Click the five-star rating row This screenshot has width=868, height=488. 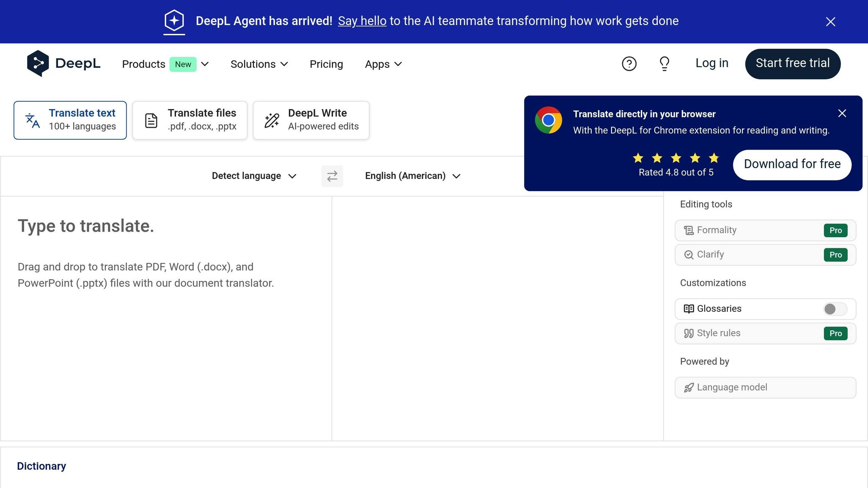pos(676,158)
